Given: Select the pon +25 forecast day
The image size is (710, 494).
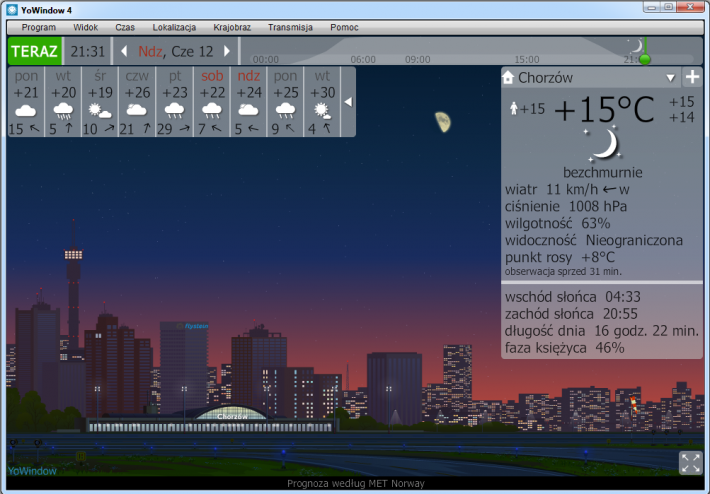Looking at the screenshot, I should 285,102.
